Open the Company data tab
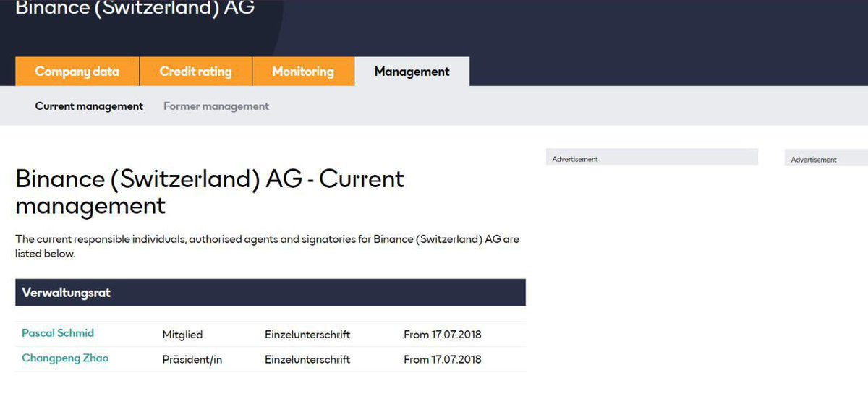 click(x=77, y=72)
